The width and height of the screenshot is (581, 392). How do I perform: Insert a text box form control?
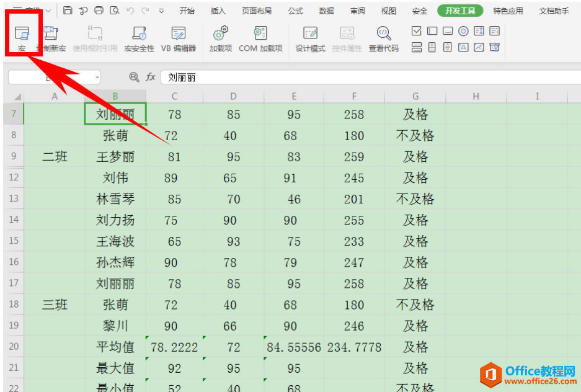[432, 31]
